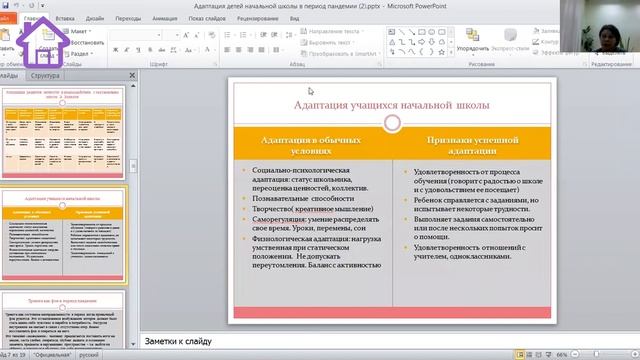Select the five-point star shape

442,52
